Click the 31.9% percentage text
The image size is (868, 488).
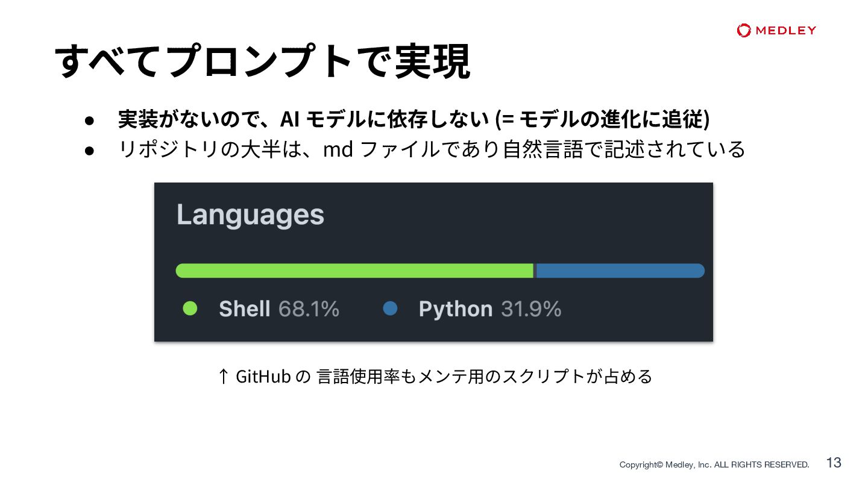pyautogui.click(x=531, y=309)
